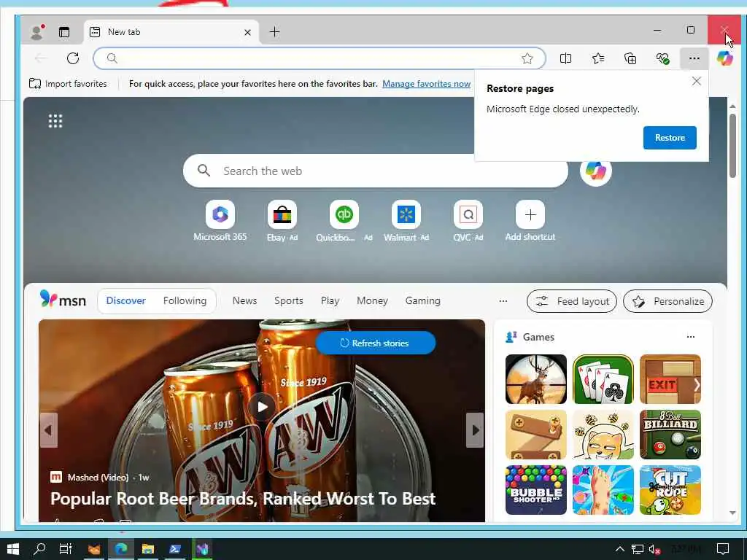Open the News feed tab
Viewport: 747px width, 560px height.
pos(244,301)
